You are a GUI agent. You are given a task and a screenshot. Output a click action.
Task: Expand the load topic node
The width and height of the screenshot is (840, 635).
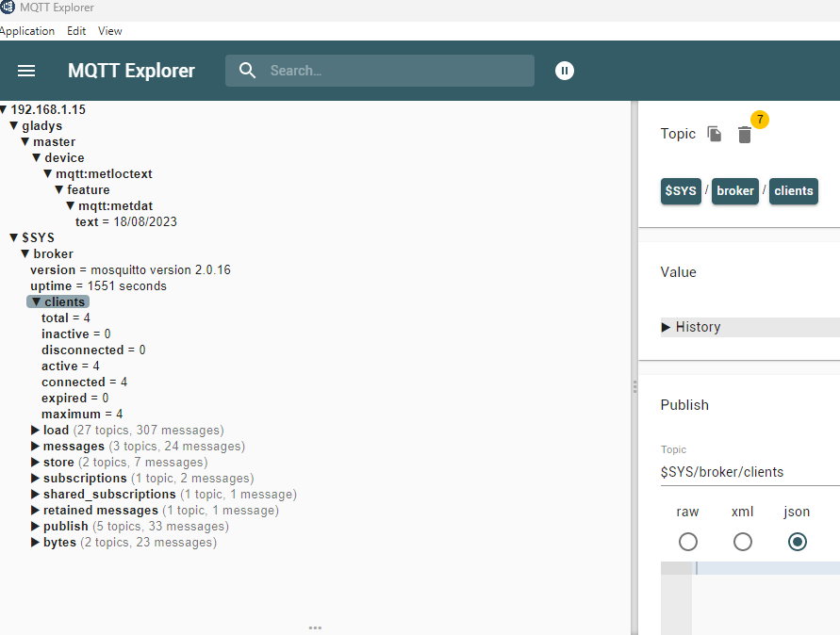click(x=36, y=431)
